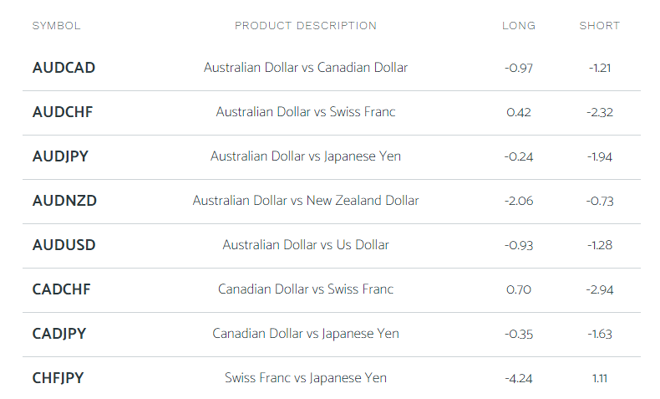Click the AUDCHF long value 0.42

click(519, 112)
